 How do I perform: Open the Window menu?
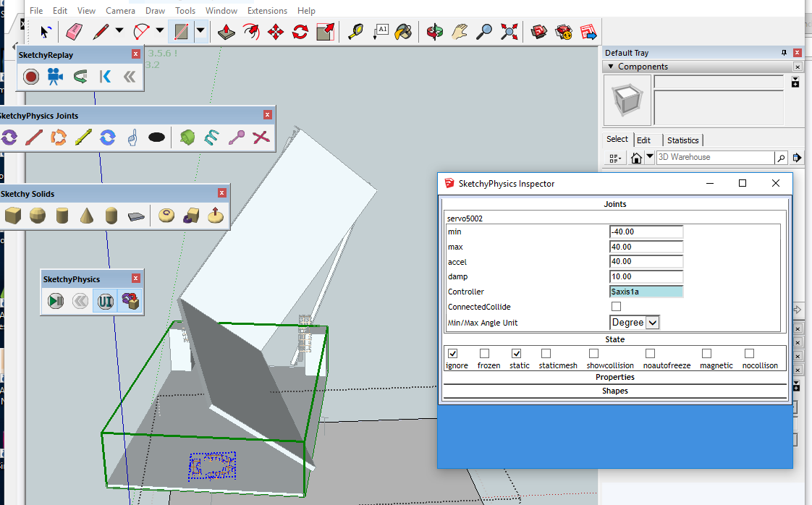(221, 10)
